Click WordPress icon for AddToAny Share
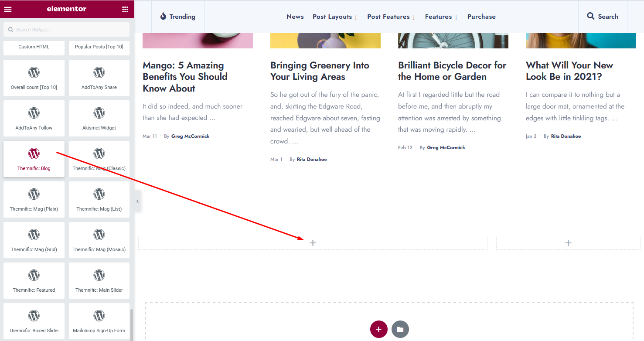644x341 pixels. (x=99, y=72)
